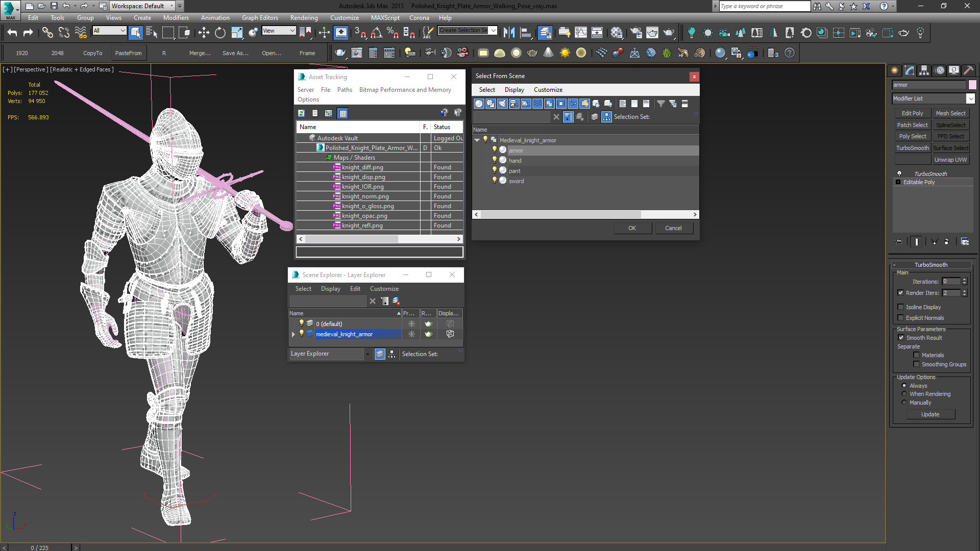The height and width of the screenshot is (551, 980).
Task: Click the Asset Tracking horizontal scrollbar
Action: [x=352, y=239]
